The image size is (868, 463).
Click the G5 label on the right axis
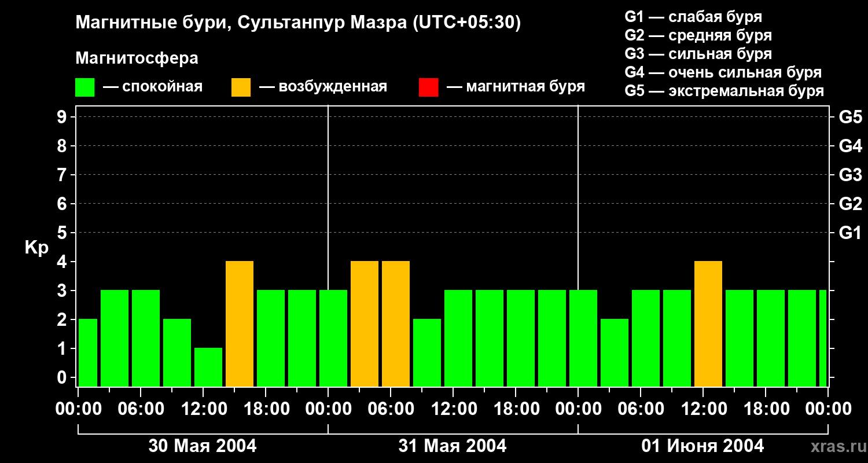(x=850, y=117)
